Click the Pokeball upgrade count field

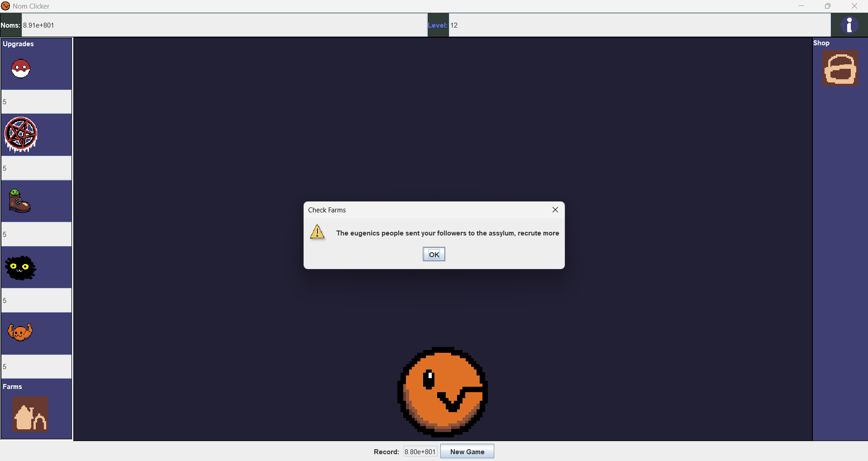36,101
